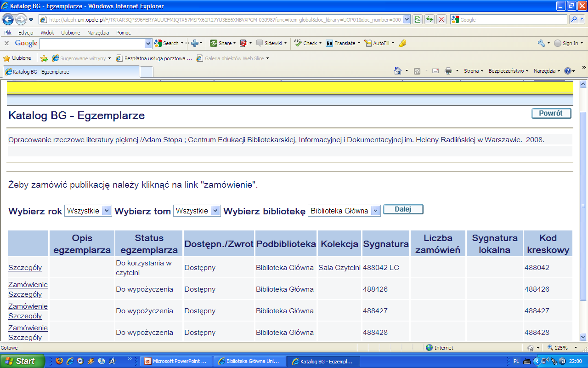588x368 pixels.
Task: Open a new blank tab
Action: click(x=146, y=72)
